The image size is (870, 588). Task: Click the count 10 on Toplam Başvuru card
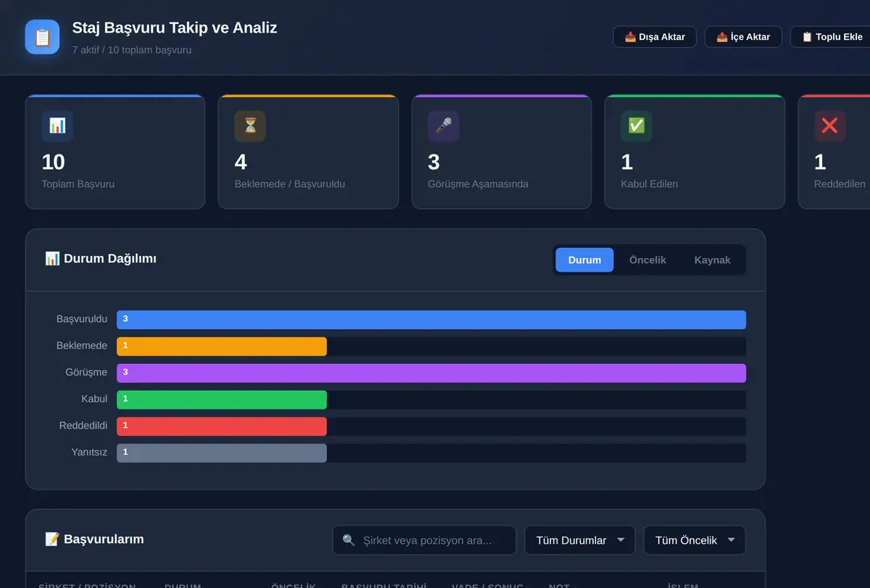pyautogui.click(x=54, y=162)
